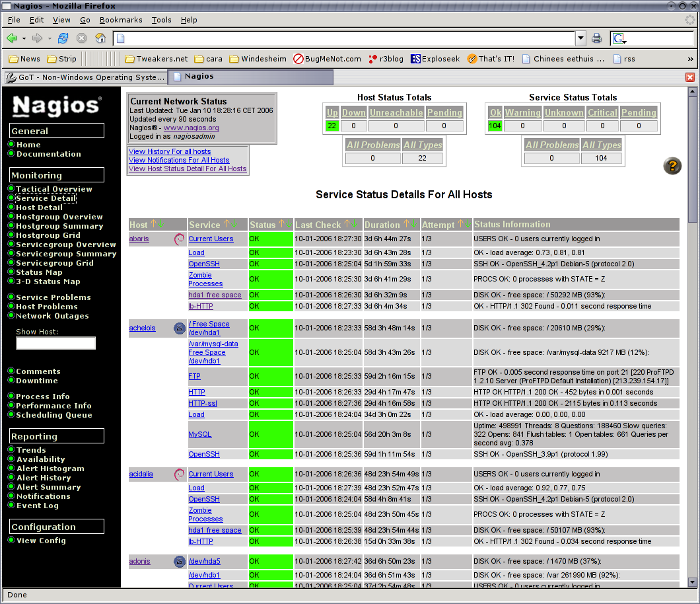
Task: Click the Firefox Back arrow button
Action: [x=12, y=38]
